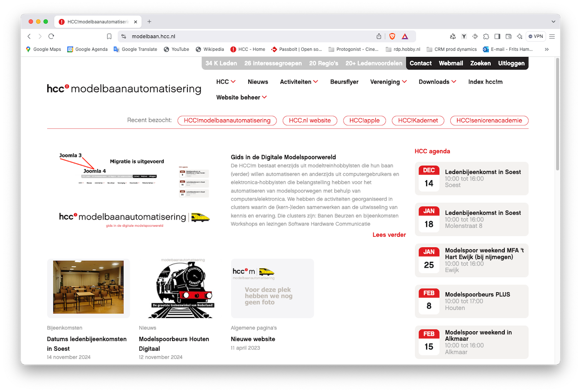581x392 pixels.
Task: Open the browser hamburger menu
Action: (552, 36)
